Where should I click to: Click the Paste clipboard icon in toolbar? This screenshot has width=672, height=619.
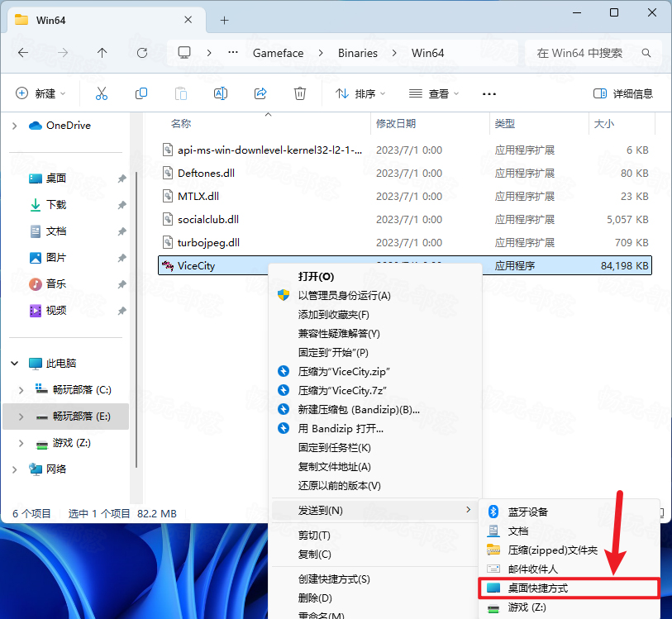[x=181, y=93]
